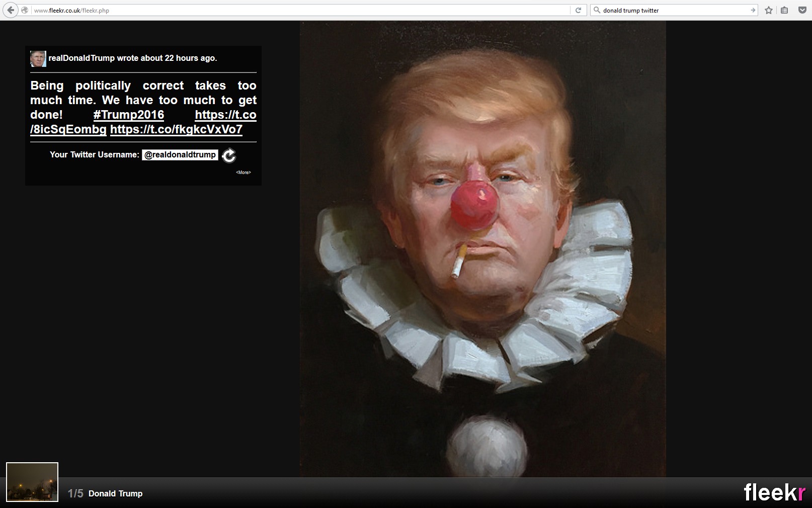The height and width of the screenshot is (508, 812).
Task: Click the realDonaldTrump avatar thumbnail
Action: point(38,59)
